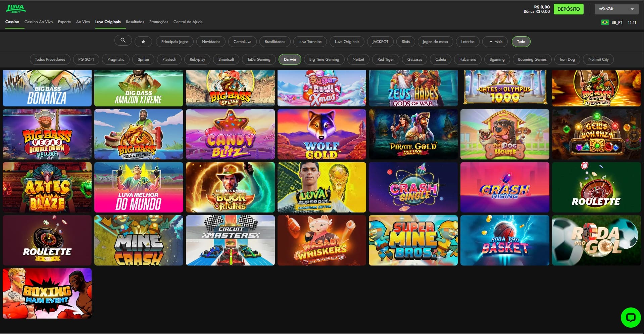Open the Cassino Ao Vivo tab

coord(39,22)
